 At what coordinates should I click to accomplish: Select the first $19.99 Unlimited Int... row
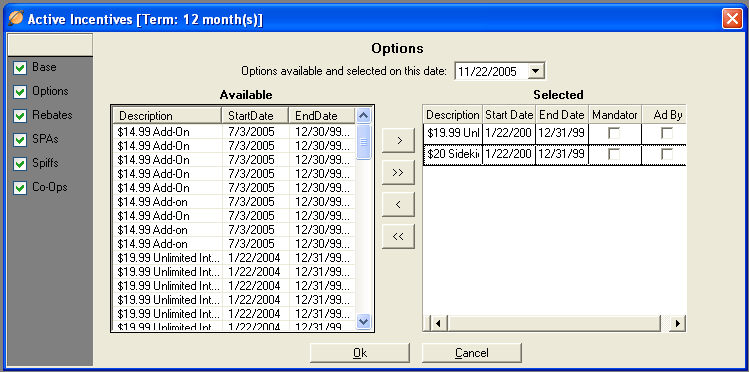[234, 258]
